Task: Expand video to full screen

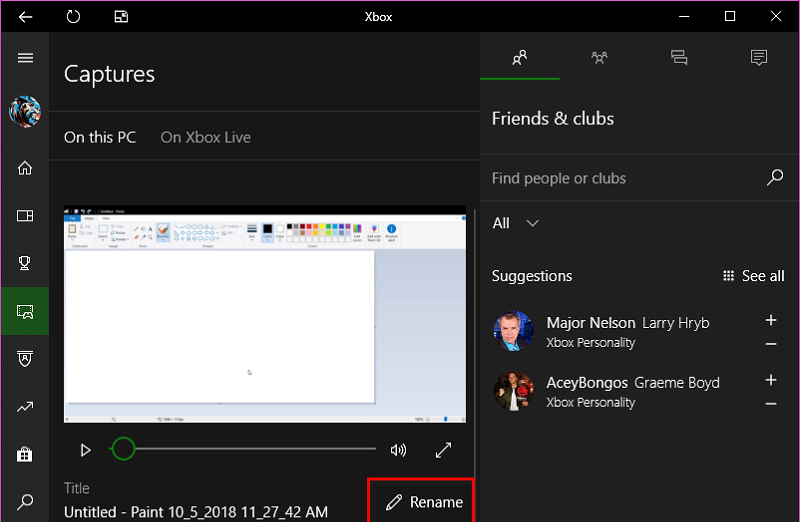Action: 443,450
